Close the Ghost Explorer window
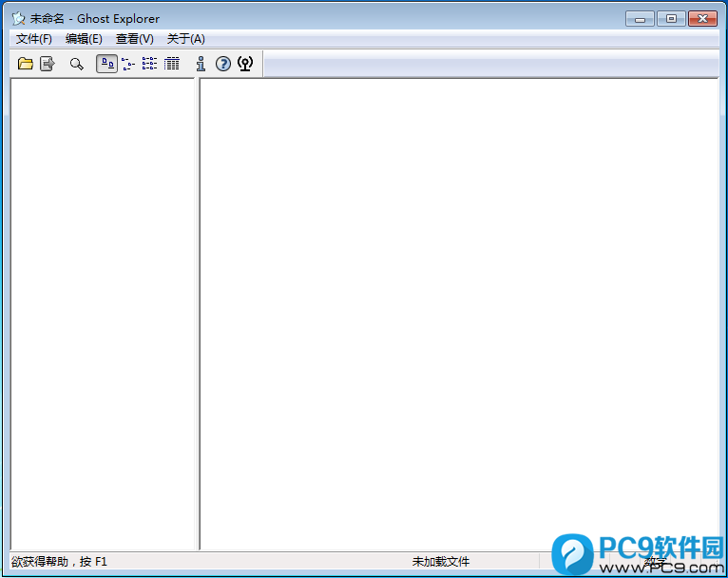728x578 pixels. (x=703, y=19)
